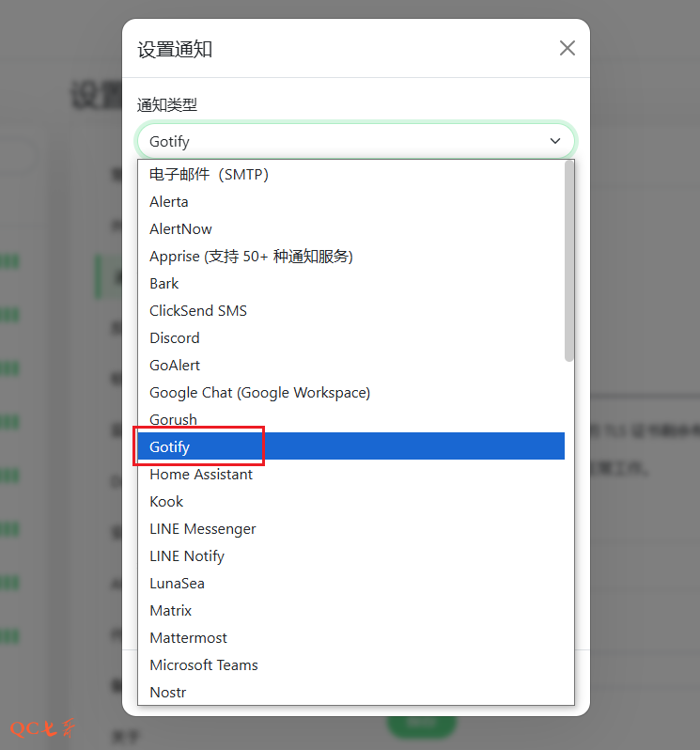Choose Alerta notification type
Viewport: 700px width, 750px height.
[169, 201]
